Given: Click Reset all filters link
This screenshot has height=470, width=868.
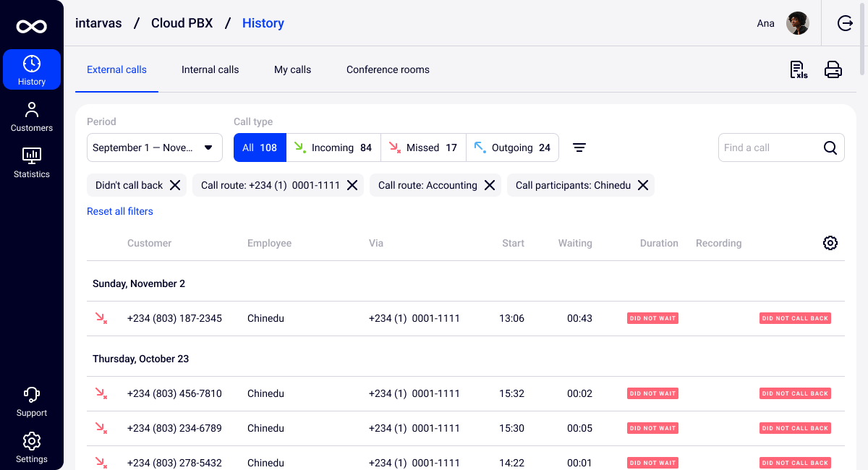Looking at the screenshot, I should click(120, 211).
